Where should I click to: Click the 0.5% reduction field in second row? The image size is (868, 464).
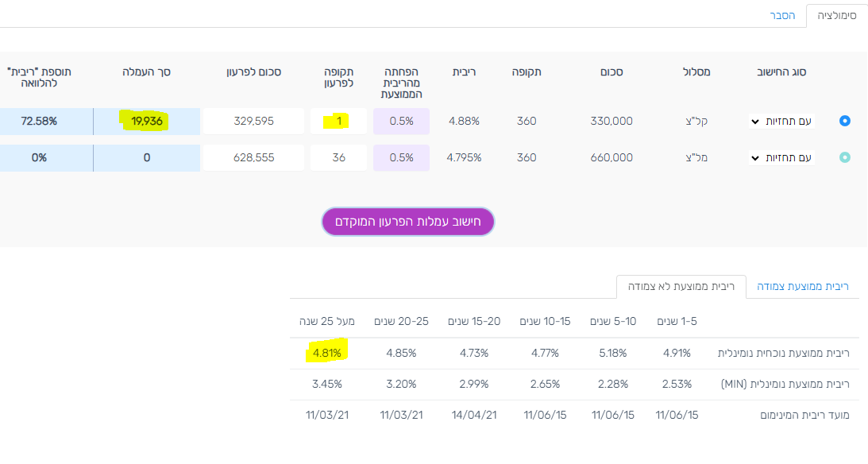pyautogui.click(x=401, y=158)
